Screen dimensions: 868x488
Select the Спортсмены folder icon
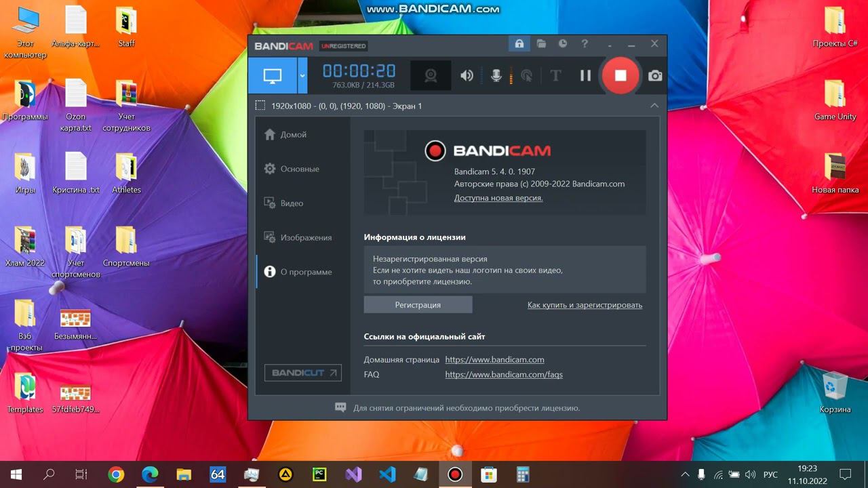126,247
